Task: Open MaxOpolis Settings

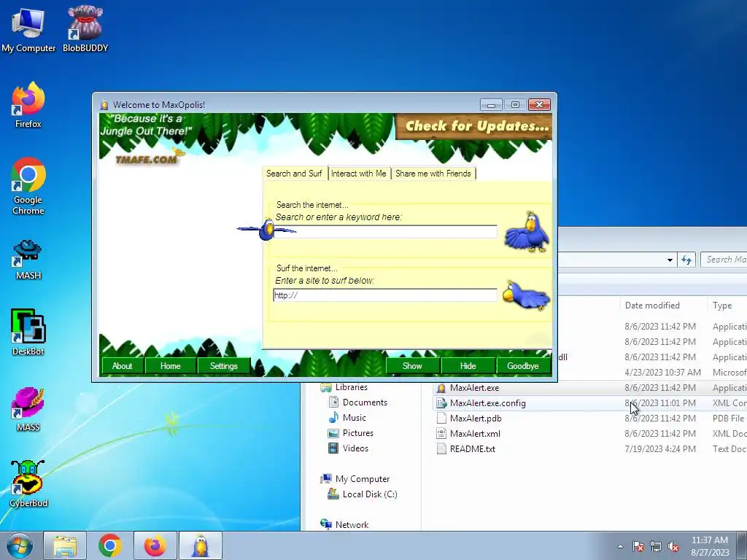Action: 223,366
